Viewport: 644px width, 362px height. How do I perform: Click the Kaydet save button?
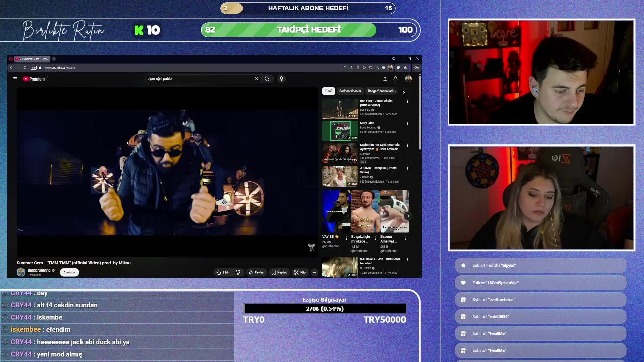click(x=279, y=272)
